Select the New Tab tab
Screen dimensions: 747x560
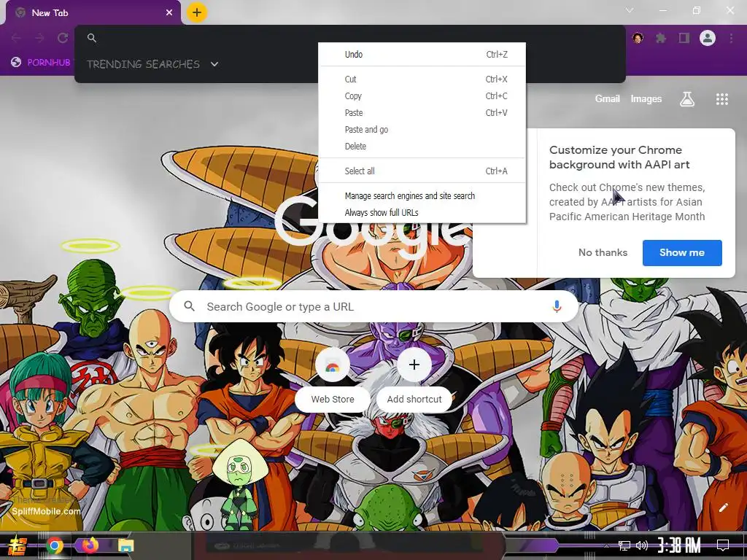(x=93, y=13)
